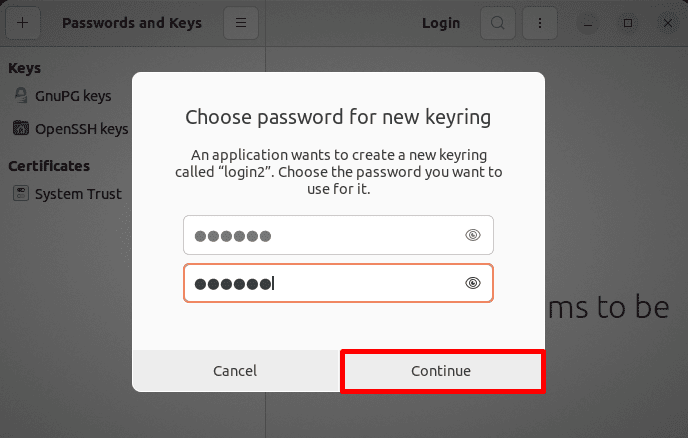Maximize the Passwords and Keys window

[x=628, y=22]
